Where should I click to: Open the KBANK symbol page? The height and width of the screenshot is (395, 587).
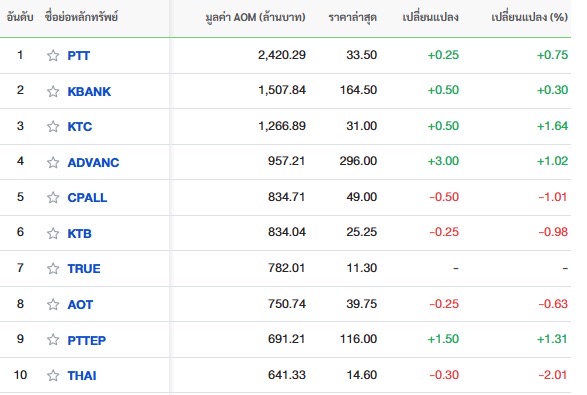89,91
